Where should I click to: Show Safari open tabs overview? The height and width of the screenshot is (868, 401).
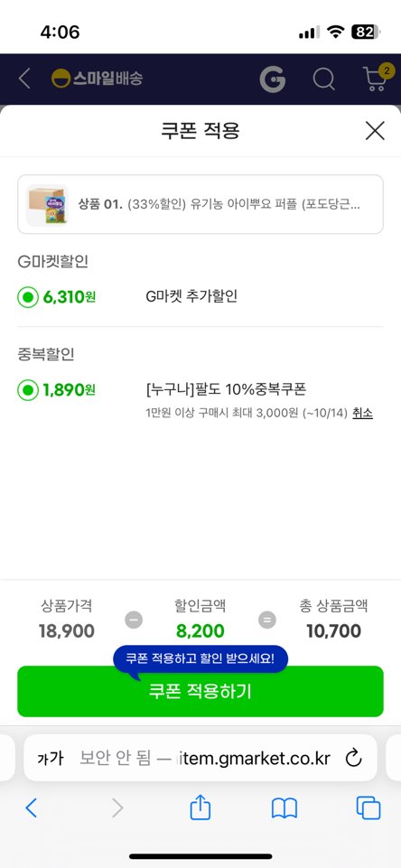(x=368, y=807)
